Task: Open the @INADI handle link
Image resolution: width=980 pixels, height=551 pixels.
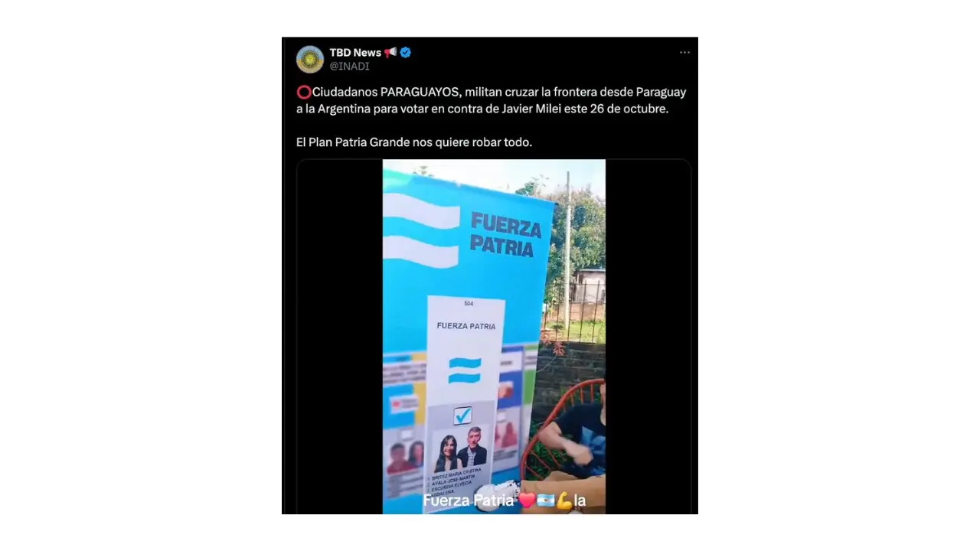Action: [349, 67]
